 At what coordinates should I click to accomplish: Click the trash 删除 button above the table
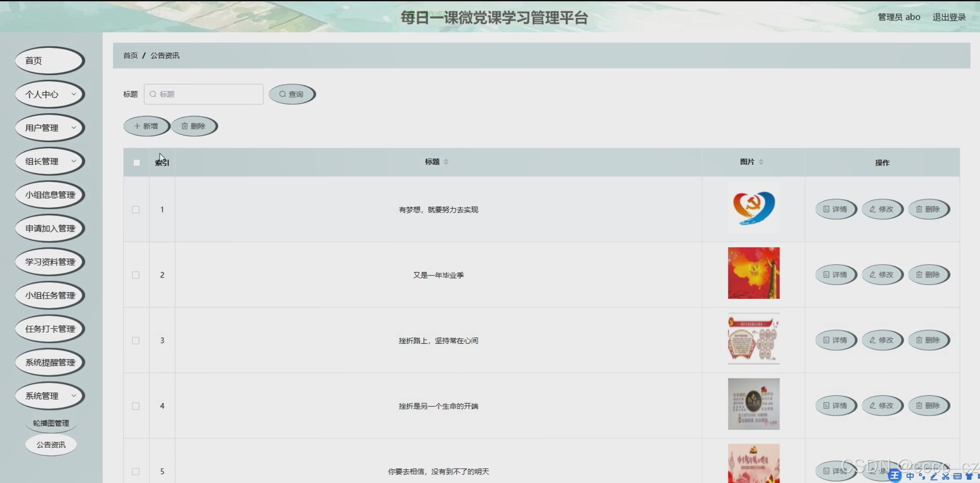pos(193,126)
